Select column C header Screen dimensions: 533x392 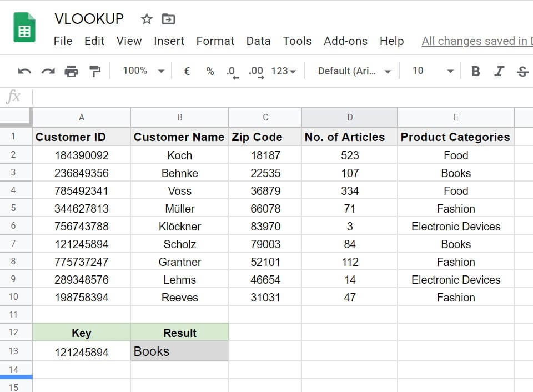click(265, 118)
